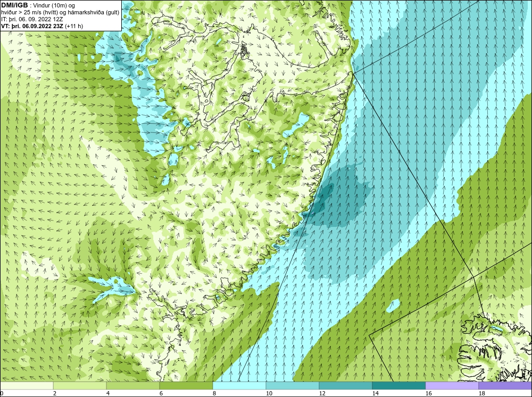The width and height of the screenshot is (532, 397).
Task: Click the 4–6 m/s green legend swatch
Action: tap(133, 386)
